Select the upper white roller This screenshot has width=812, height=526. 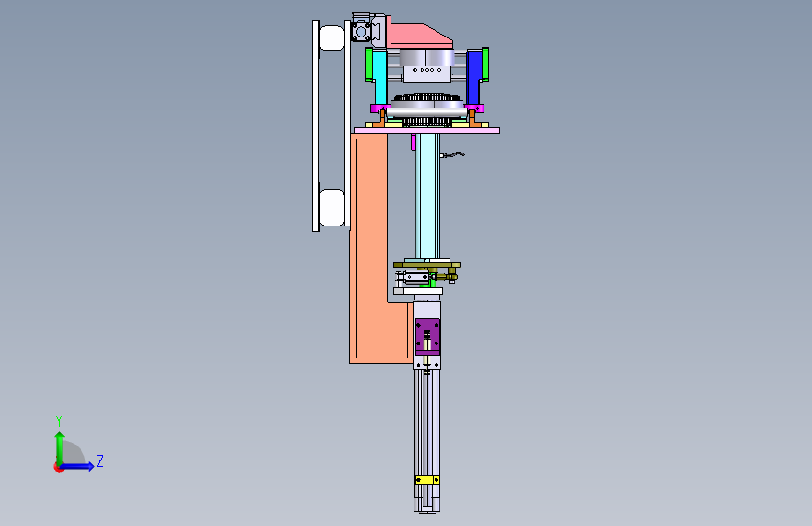pos(332,37)
